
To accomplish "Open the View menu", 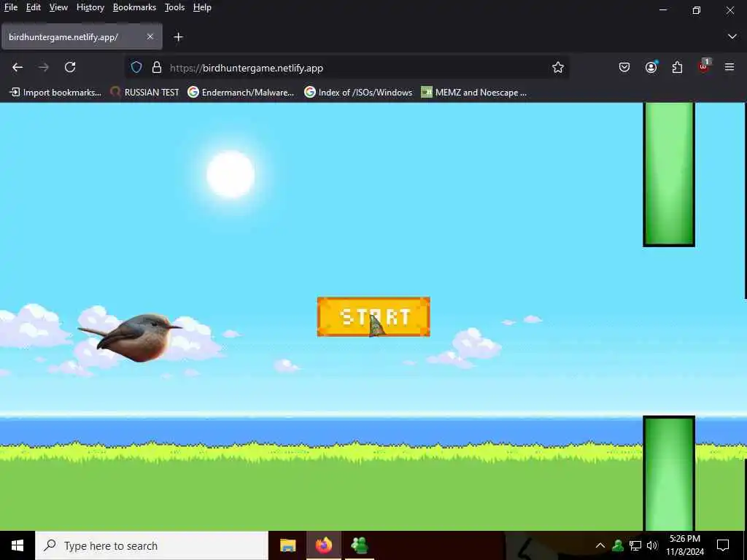I will point(58,7).
